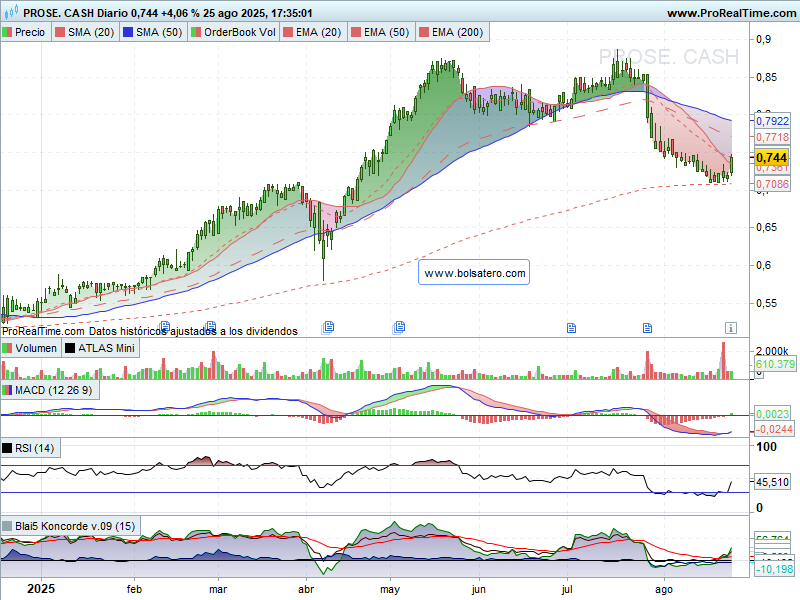Click the candlestick icon beside PROSE. CASH title
The height and width of the screenshot is (600, 800).
point(9,13)
